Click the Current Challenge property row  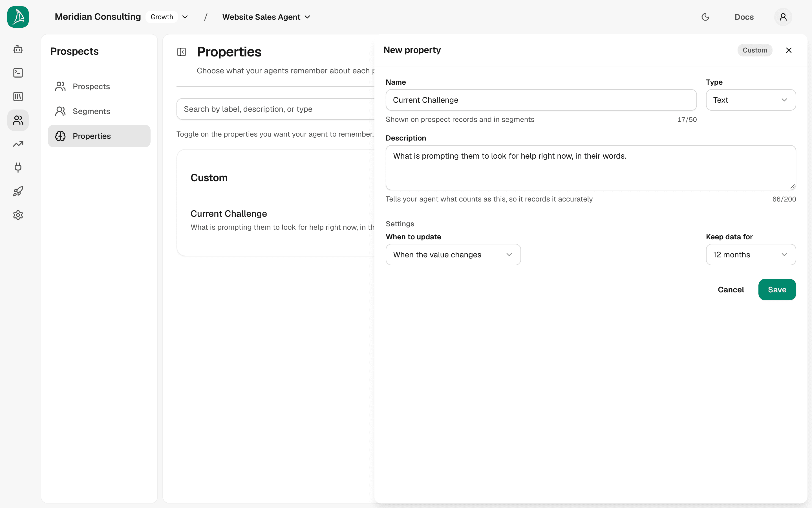point(283,220)
